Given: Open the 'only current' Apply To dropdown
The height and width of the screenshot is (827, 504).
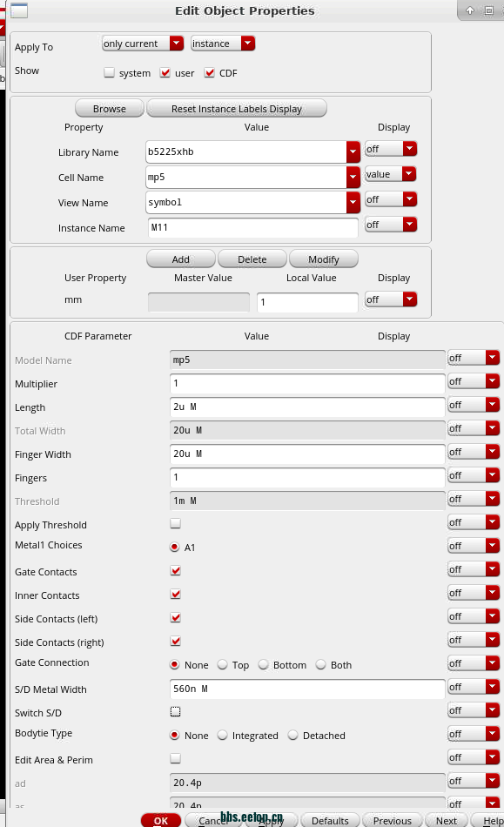Looking at the screenshot, I should [143, 44].
